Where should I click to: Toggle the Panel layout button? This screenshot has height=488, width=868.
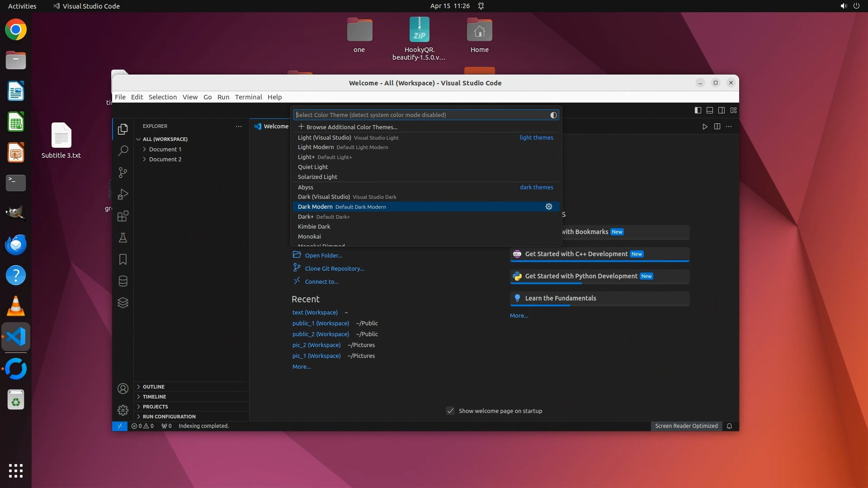point(709,110)
